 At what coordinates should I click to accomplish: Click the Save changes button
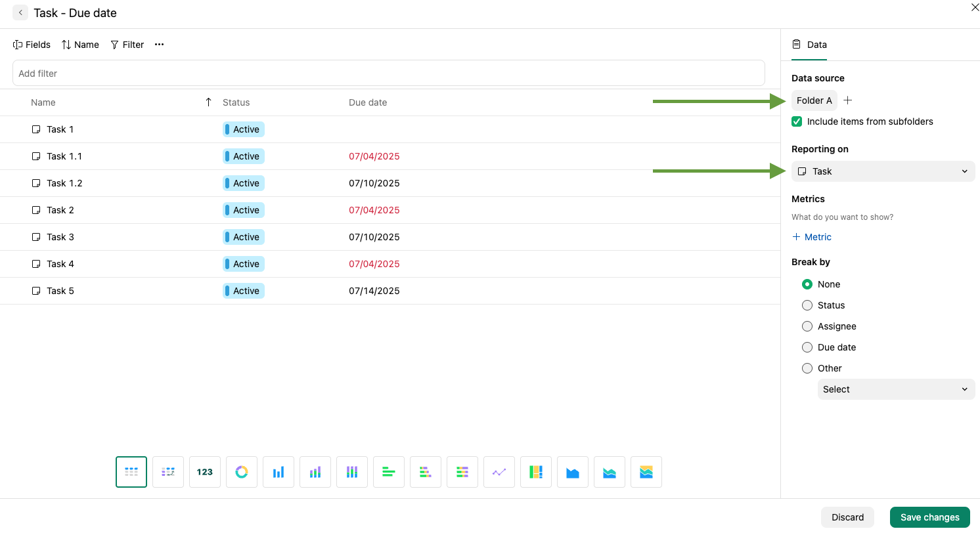(x=929, y=517)
